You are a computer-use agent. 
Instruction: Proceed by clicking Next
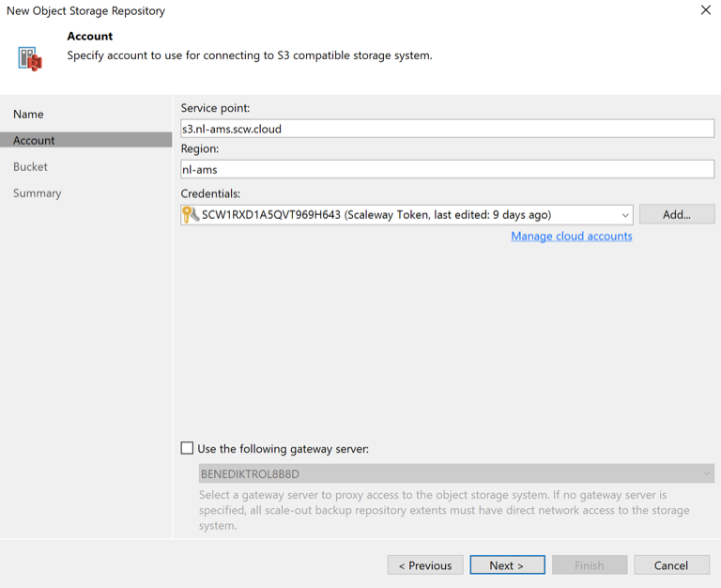[x=507, y=565]
